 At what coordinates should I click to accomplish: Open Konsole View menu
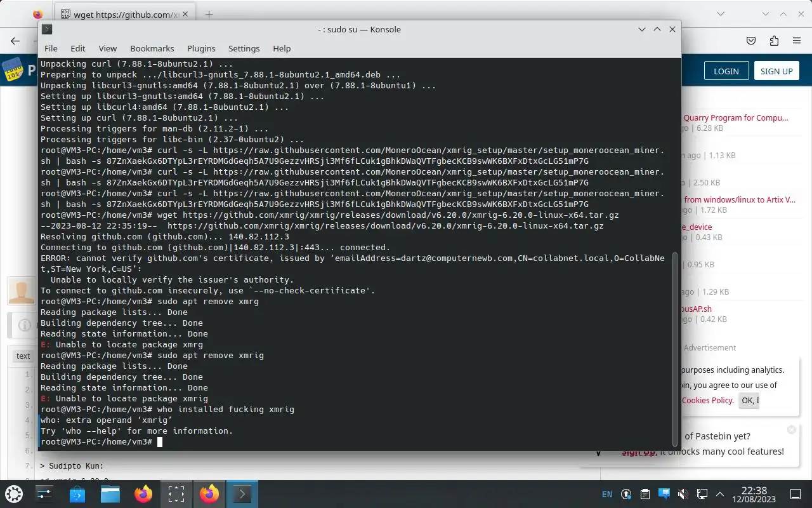tap(107, 48)
